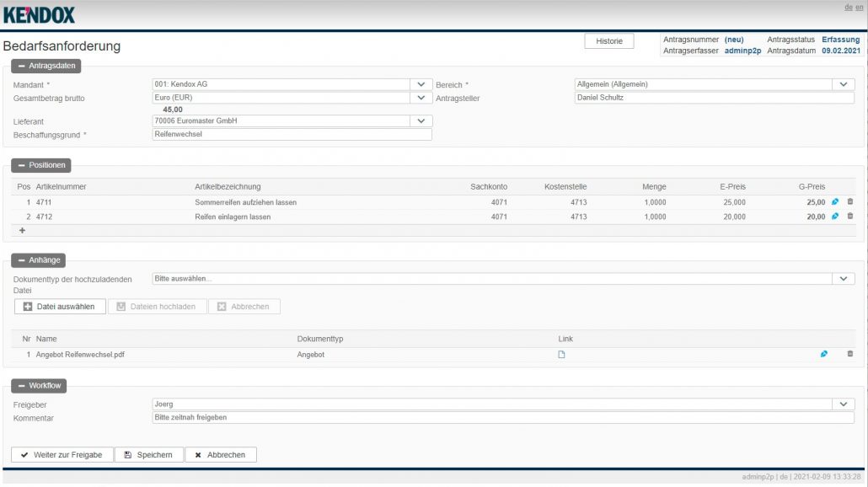Click Weiter zur Freigabe
The width and height of the screenshot is (868, 487).
(x=62, y=455)
